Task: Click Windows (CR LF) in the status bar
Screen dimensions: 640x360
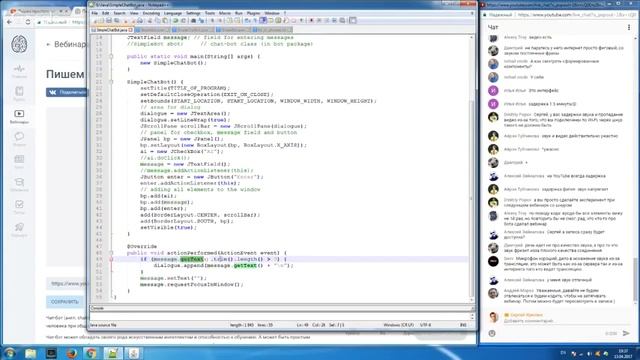Action: pyautogui.click(x=398, y=325)
